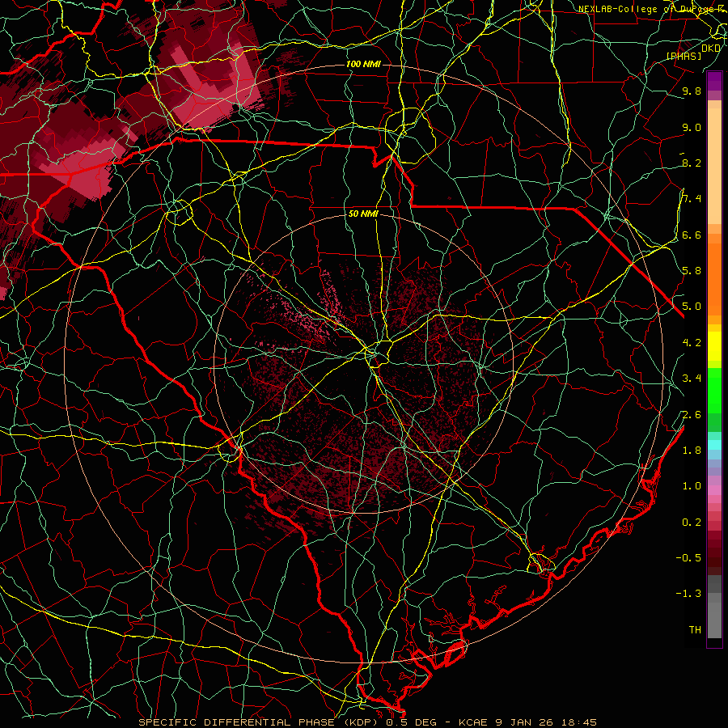Pick the yellow band on the color scale
This screenshot has height=728, width=728.
714,346
